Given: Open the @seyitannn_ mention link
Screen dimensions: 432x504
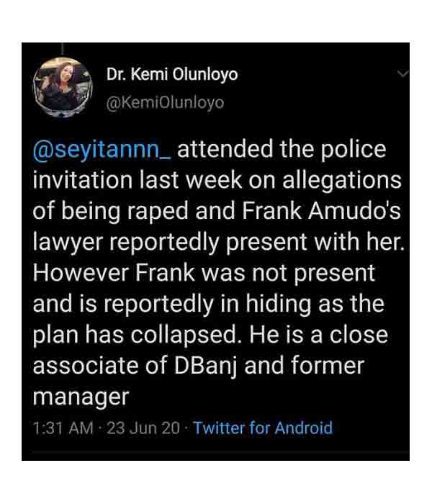Looking at the screenshot, I should click(102, 150).
